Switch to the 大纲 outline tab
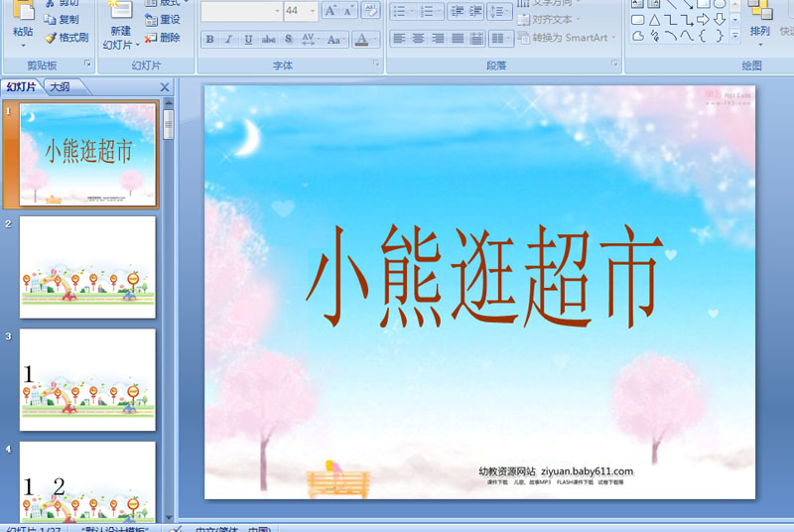The height and width of the screenshot is (532, 794). pos(61,87)
